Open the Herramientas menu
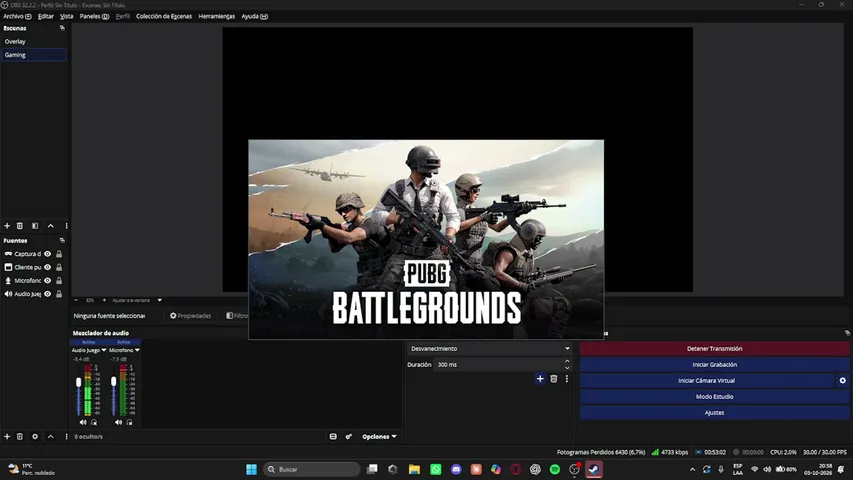The image size is (853, 480). 217,16
